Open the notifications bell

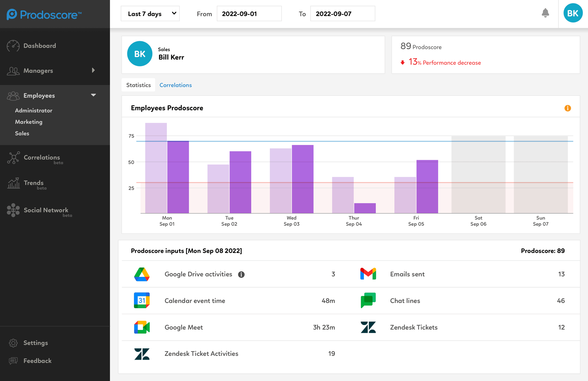click(x=545, y=13)
